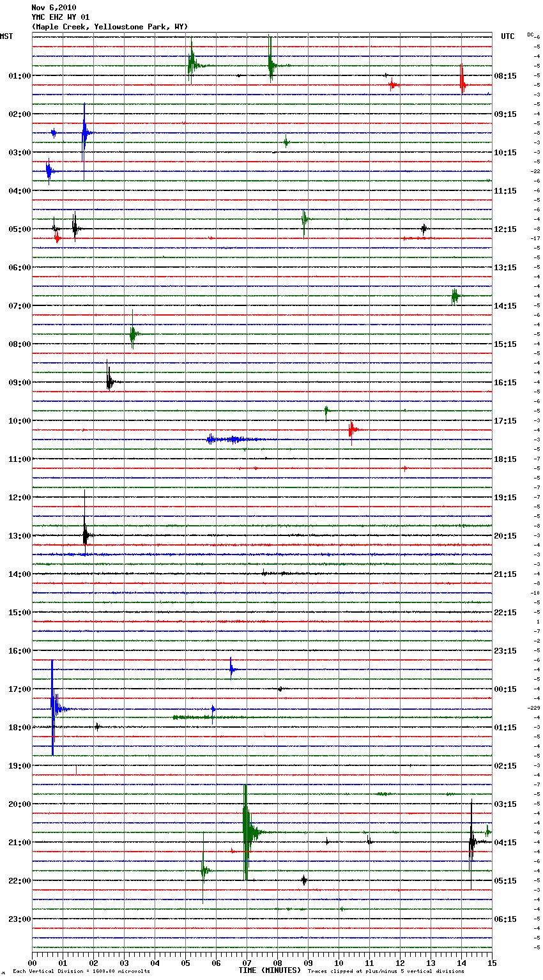The width and height of the screenshot is (543, 980).
Task: Click the 01:15 UTC time label
Action: [505, 728]
